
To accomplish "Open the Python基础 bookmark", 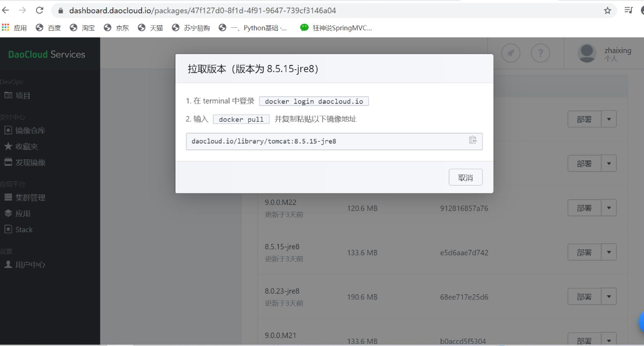I will click(253, 28).
